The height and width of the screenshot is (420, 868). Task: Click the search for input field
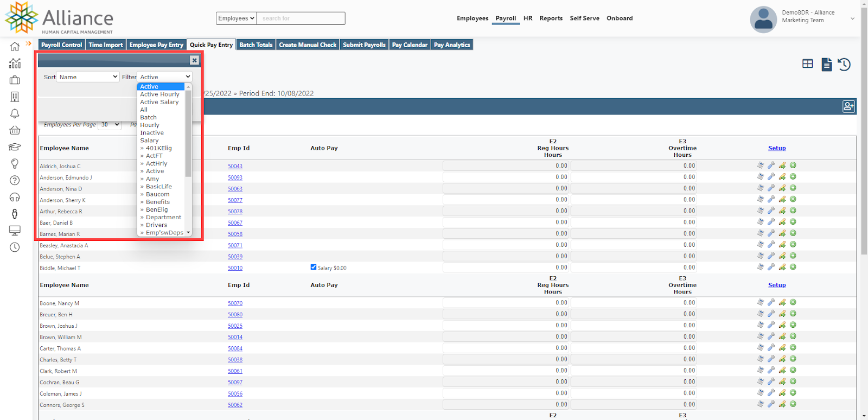(301, 18)
